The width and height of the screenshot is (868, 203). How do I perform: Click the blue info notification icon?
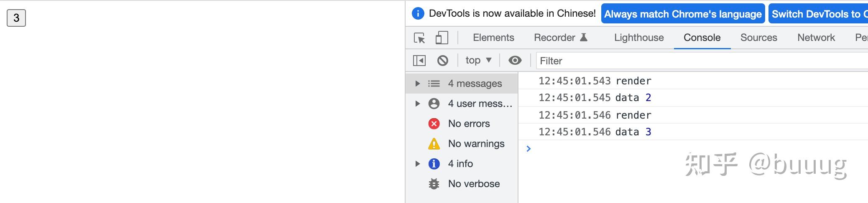coord(418,14)
